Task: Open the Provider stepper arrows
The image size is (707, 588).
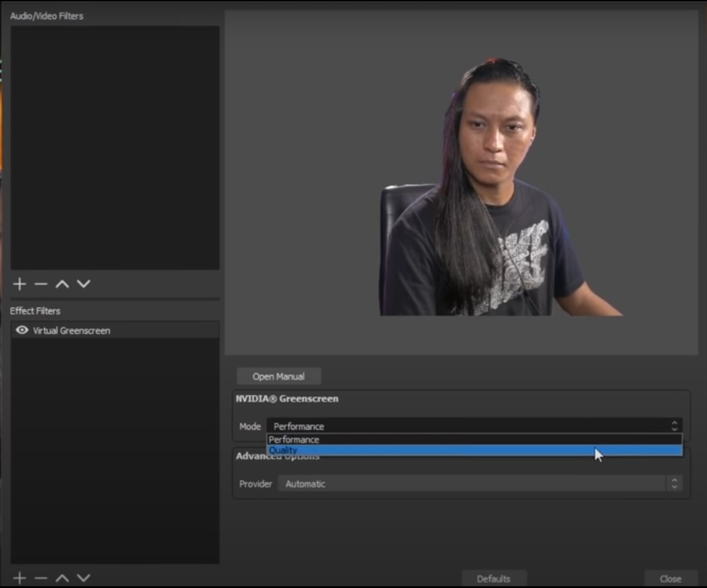Action: (674, 483)
